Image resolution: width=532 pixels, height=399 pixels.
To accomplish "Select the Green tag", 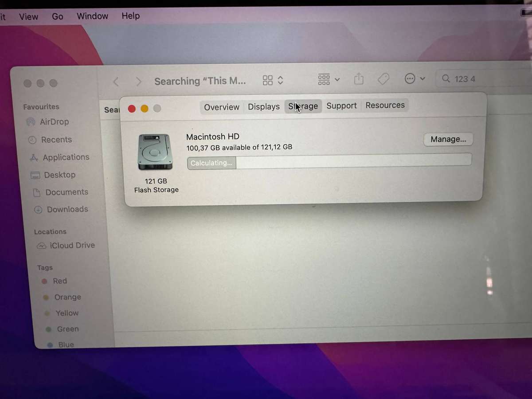I will point(68,329).
